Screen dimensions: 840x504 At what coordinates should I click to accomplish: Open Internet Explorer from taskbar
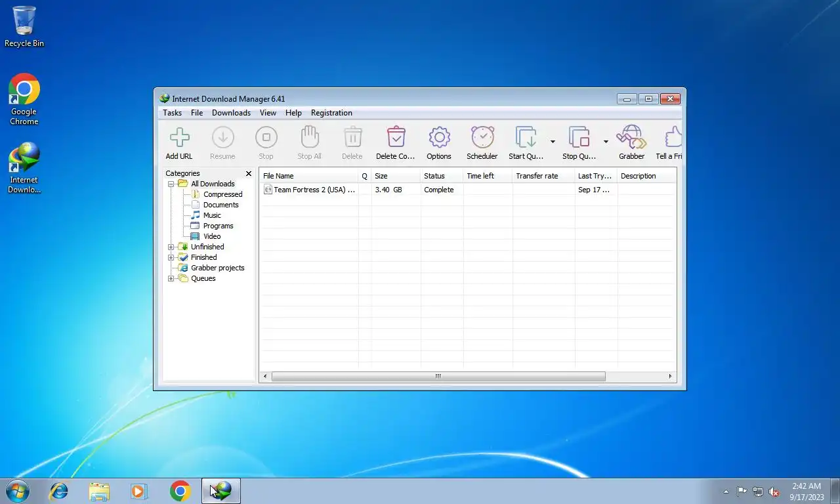pyautogui.click(x=59, y=491)
